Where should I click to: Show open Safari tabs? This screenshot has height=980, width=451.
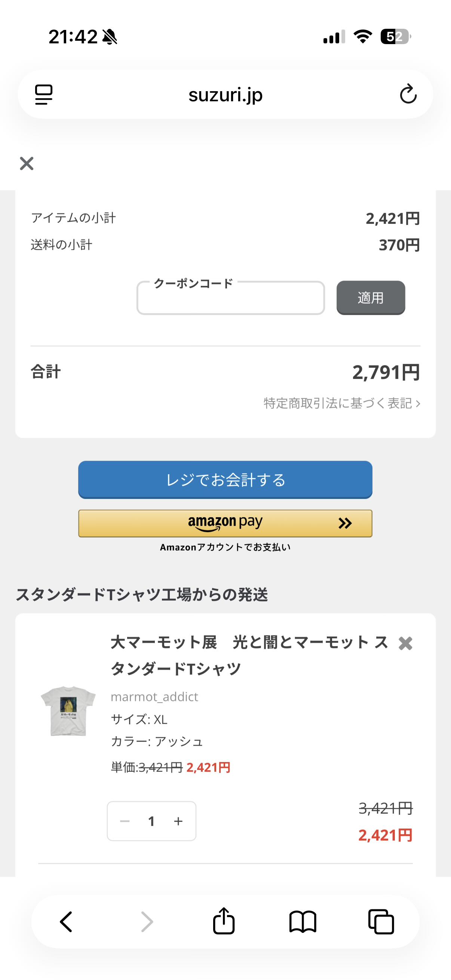point(381,922)
